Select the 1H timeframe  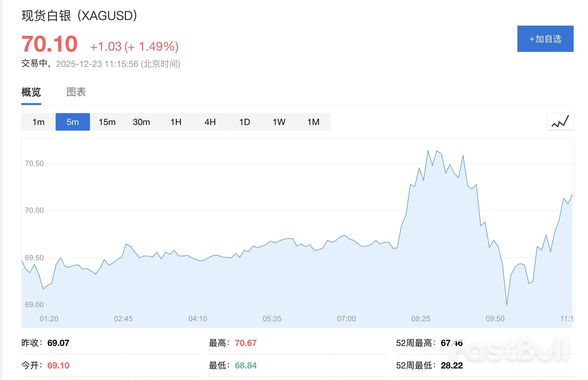(176, 122)
